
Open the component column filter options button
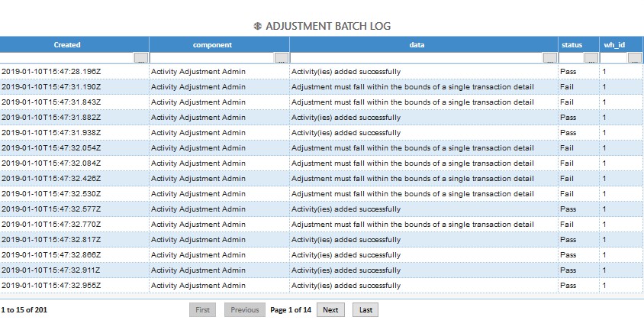click(x=282, y=58)
